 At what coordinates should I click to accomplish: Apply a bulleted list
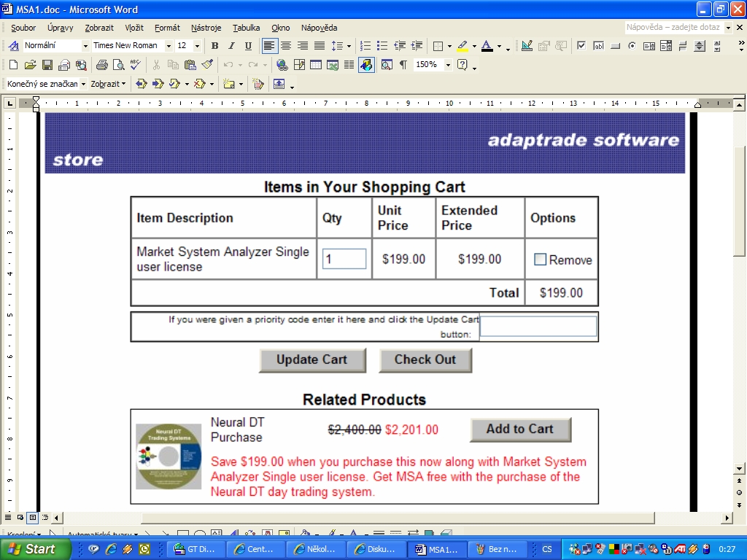pos(382,46)
